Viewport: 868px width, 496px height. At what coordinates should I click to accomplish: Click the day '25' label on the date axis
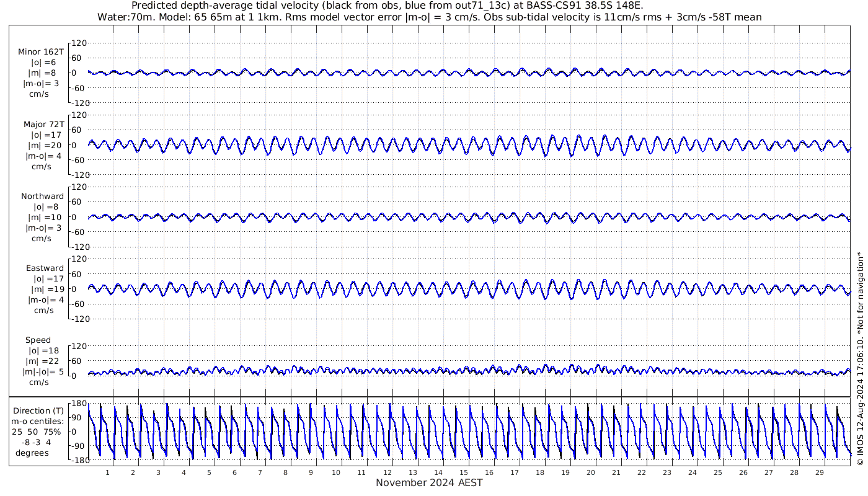click(x=717, y=472)
